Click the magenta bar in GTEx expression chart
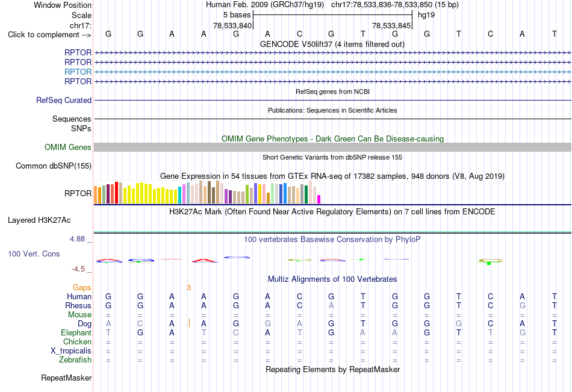 [319, 199]
